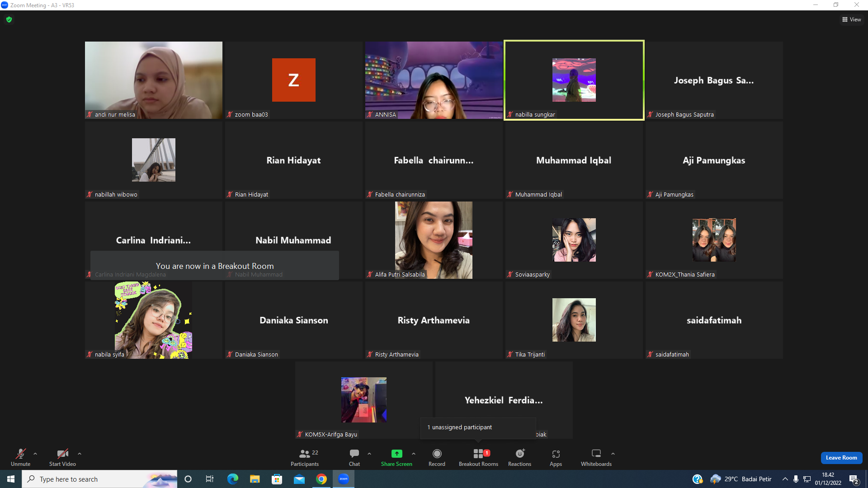This screenshot has height=488, width=868.
Task: Open File Explorer from taskbar
Action: (255, 479)
